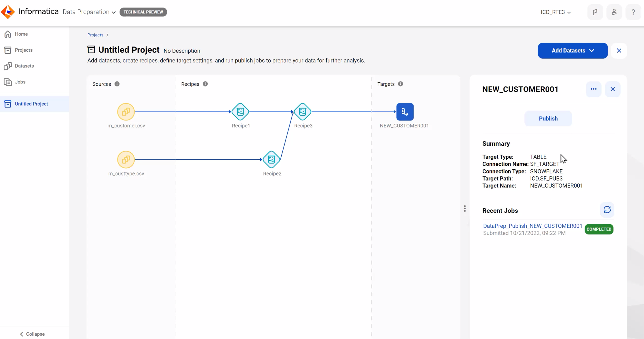Open Jobs from the sidebar

(x=20, y=82)
